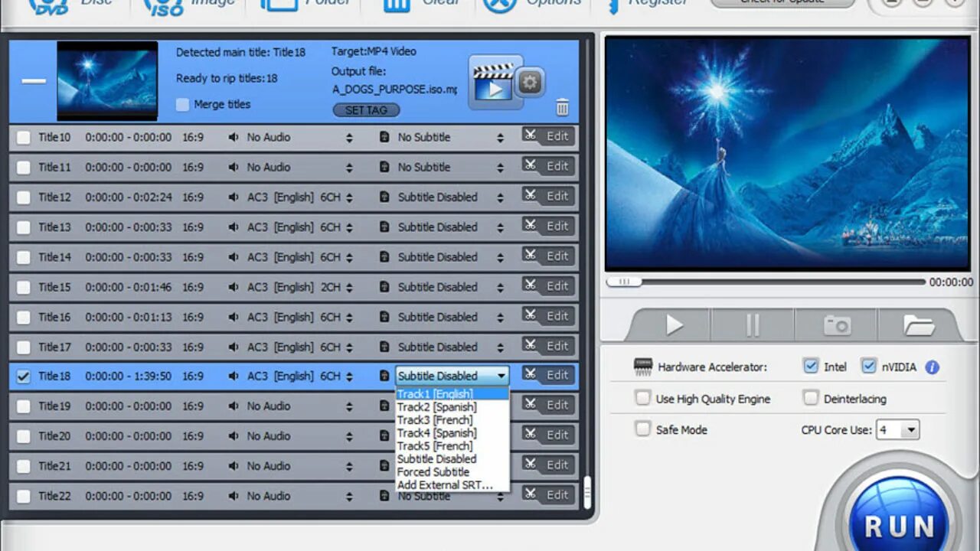Screen dimensions: 980x551
Task: Click the subtitle icon in Title13 row
Action: (x=384, y=227)
